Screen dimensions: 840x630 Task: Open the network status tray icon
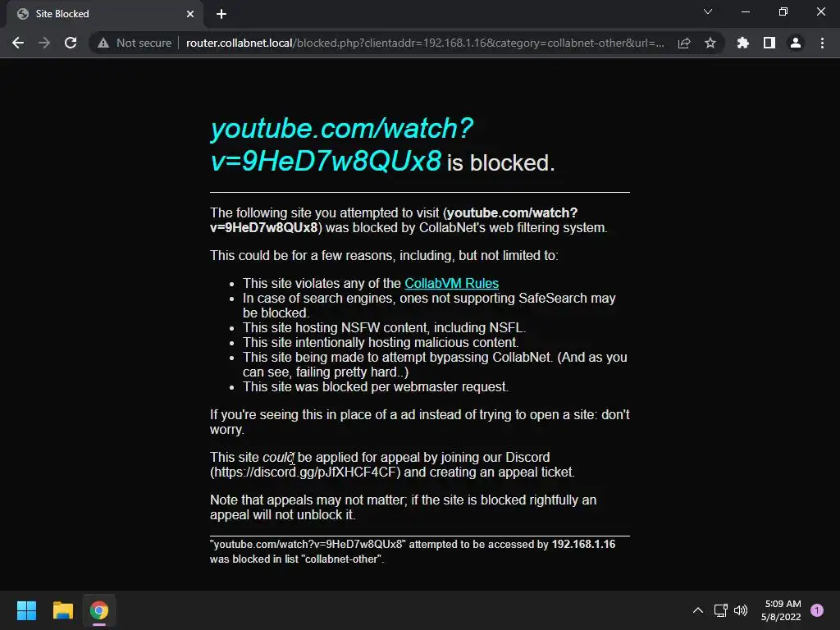(720, 610)
